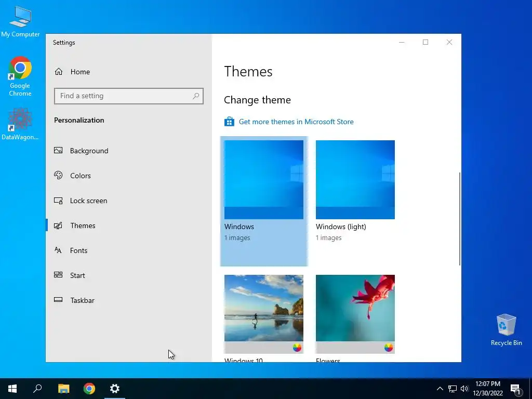Select the Fonts icon in sidebar
This screenshot has height=399, width=532.
[x=58, y=250]
